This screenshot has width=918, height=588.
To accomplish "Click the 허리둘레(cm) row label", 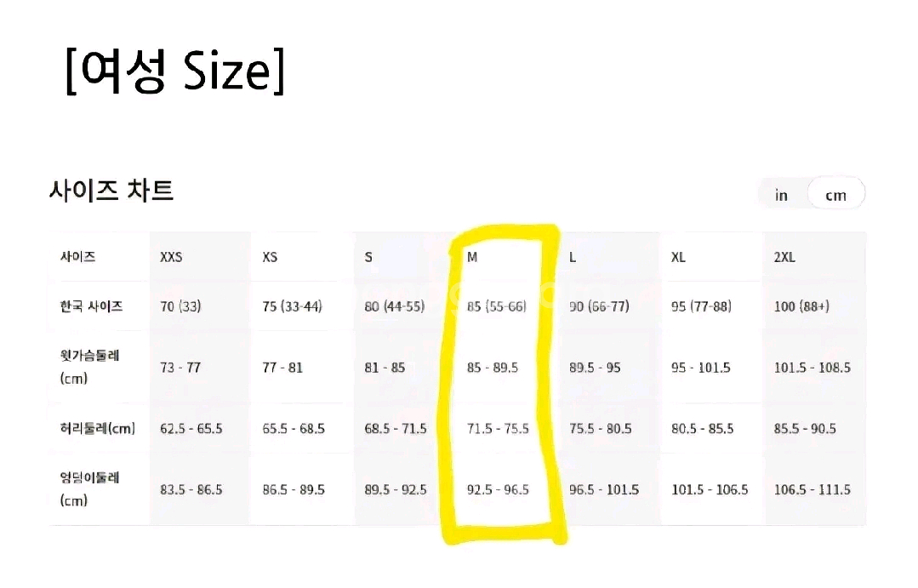I will click(x=92, y=428).
